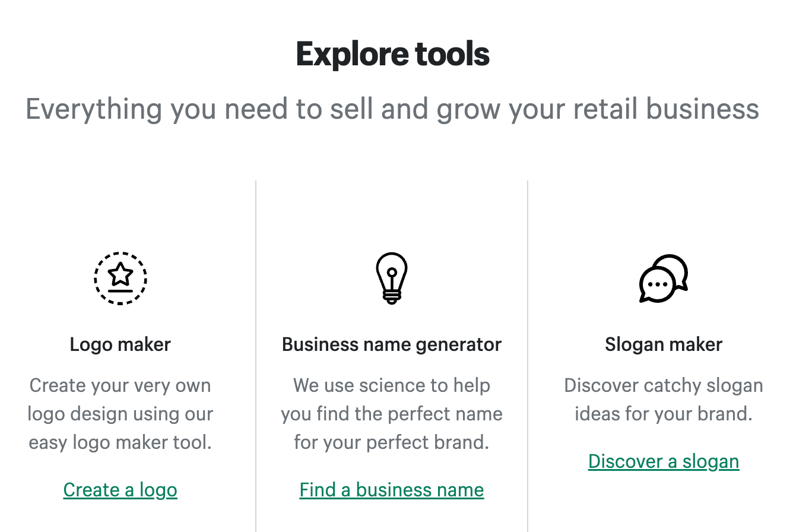Click the Logo maker description text
793x532 pixels.
pos(120,413)
